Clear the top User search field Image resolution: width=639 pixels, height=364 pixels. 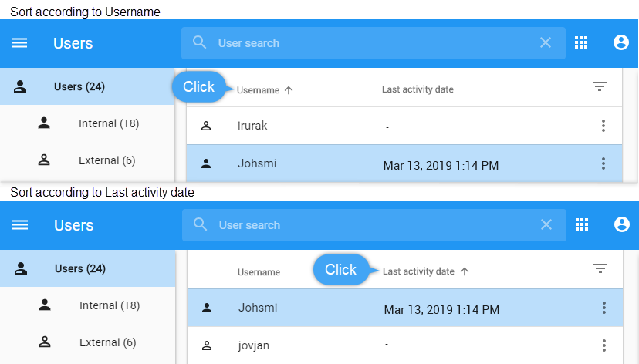tap(546, 43)
